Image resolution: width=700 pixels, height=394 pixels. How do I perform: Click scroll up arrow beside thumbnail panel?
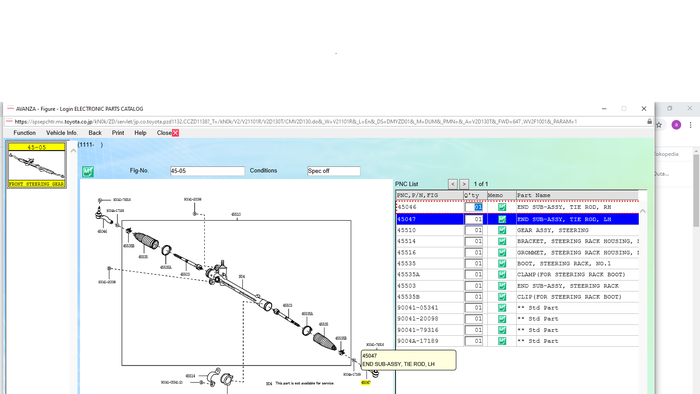73,151
